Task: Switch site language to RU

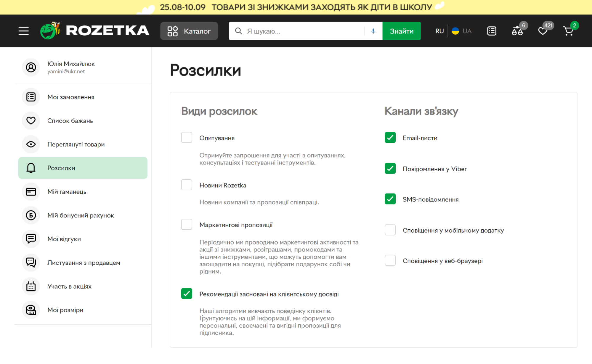Action: (439, 31)
